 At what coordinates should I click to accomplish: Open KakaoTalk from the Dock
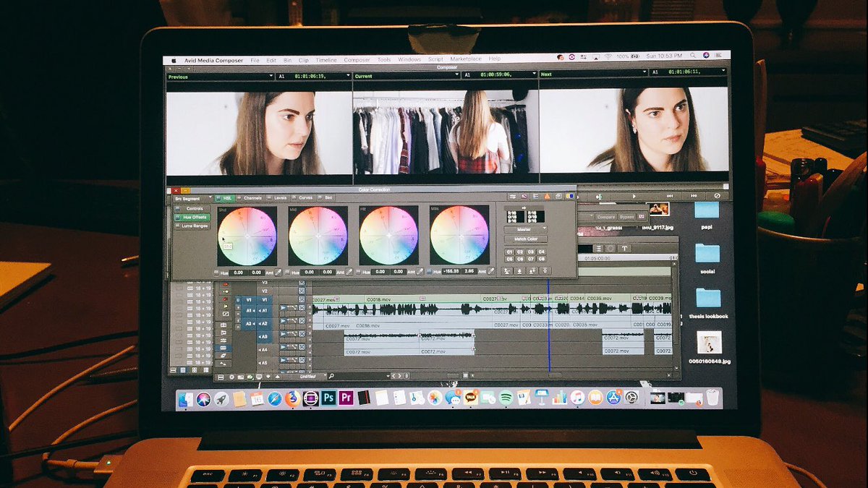click(x=472, y=398)
